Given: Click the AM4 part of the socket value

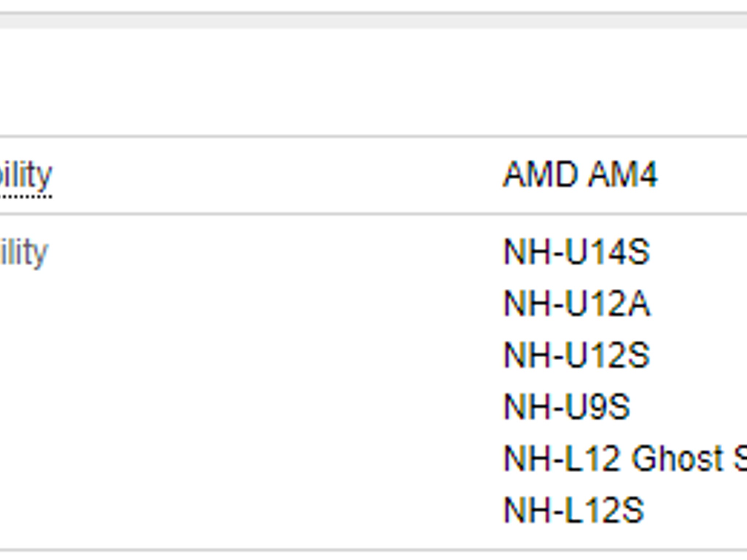Looking at the screenshot, I should (623, 175).
